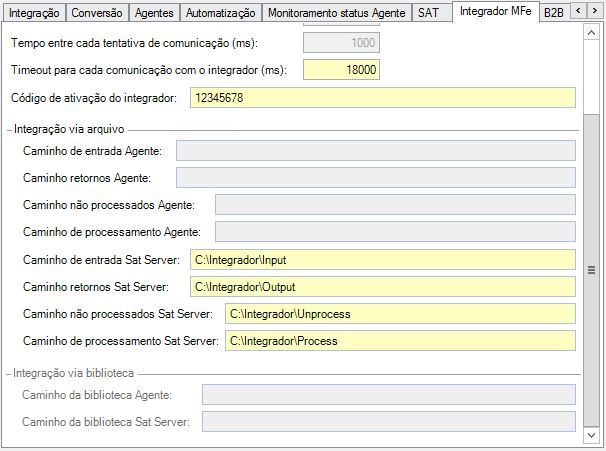Viewport: 606px width, 451px height.
Task: Click the 'Caminho retornos Agente:' label
Action: pos(87,178)
